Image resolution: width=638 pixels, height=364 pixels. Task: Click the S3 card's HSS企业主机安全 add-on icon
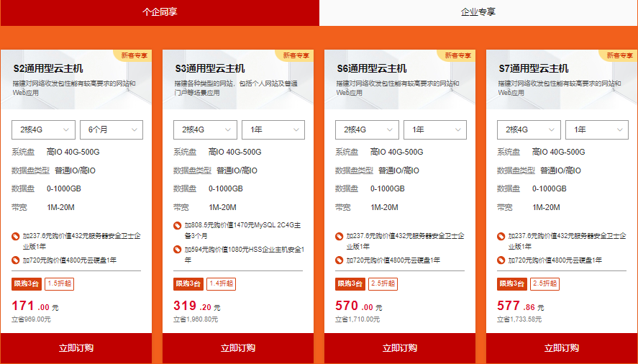tap(178, 250)
